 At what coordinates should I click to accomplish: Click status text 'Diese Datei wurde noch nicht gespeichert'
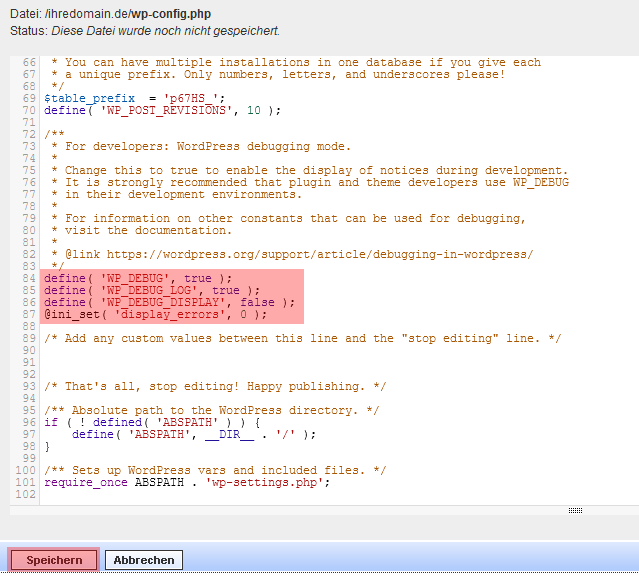(x=165, y=31)
